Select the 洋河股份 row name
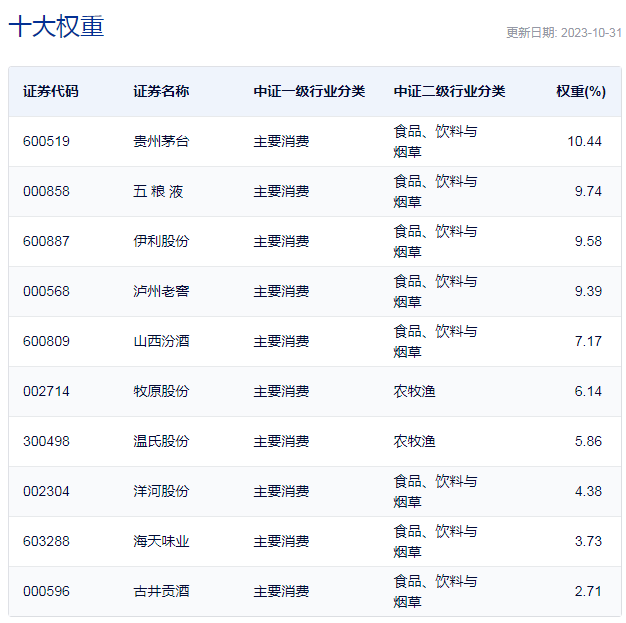This screenshot has width=626, height=623. 161,491
